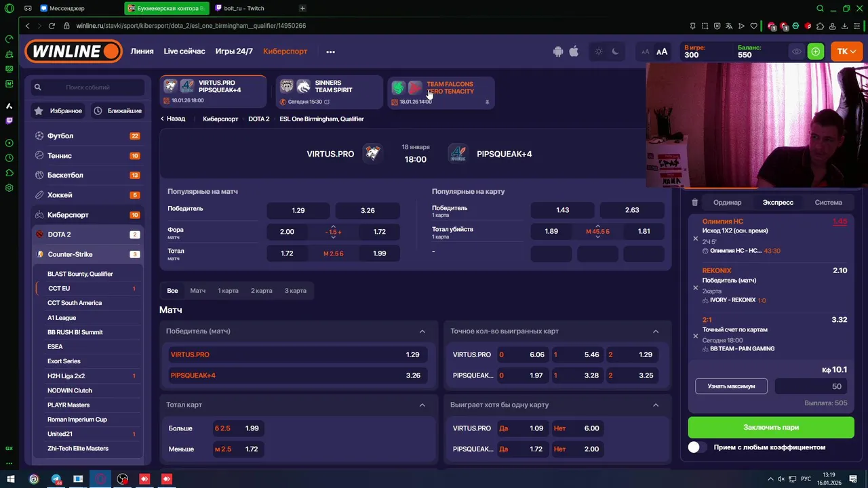Open the Линия menu item

142,52
